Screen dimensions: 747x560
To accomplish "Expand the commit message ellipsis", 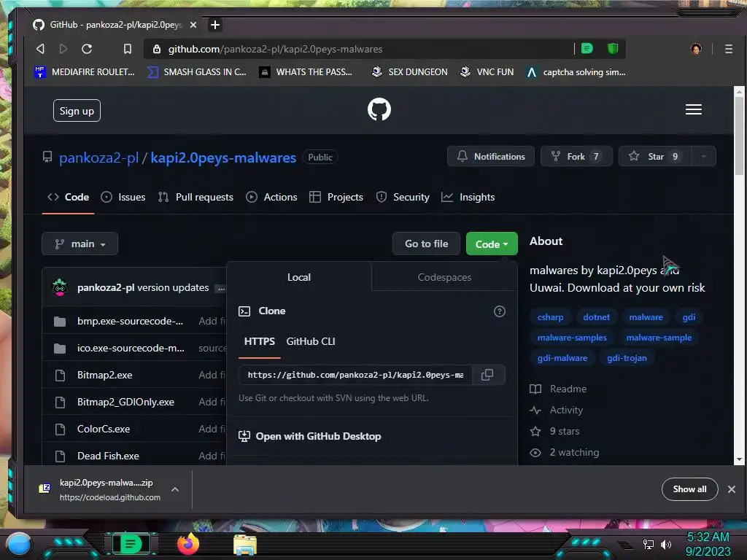I will 220,289.
